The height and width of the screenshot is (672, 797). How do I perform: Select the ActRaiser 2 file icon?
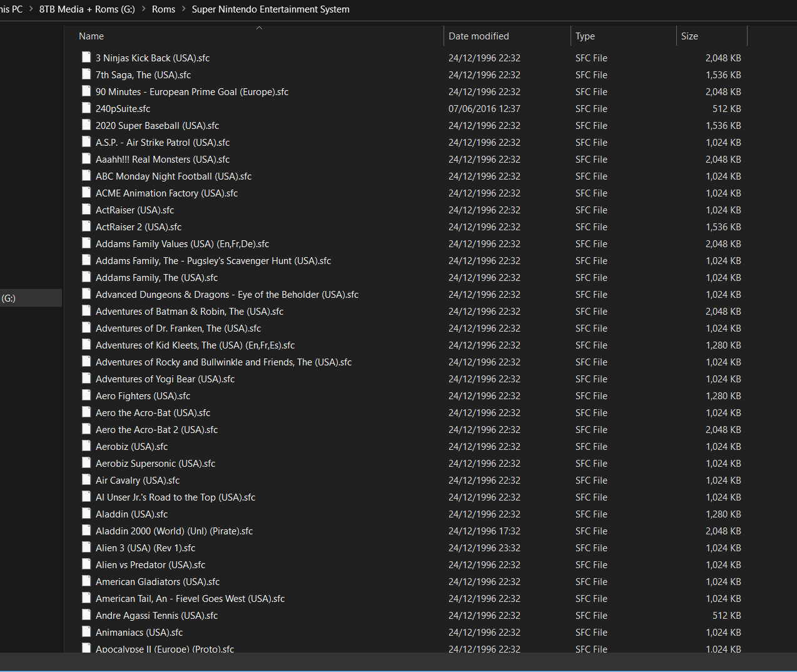(86, 227)
